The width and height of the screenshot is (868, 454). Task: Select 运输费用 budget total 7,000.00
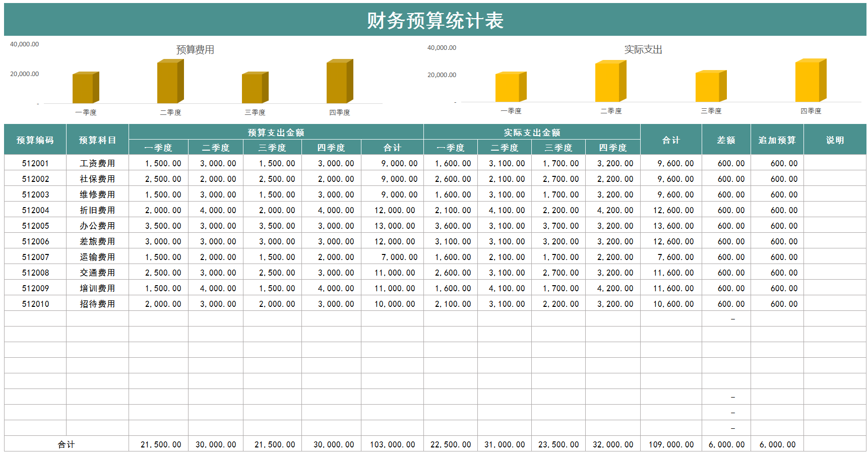392,257
